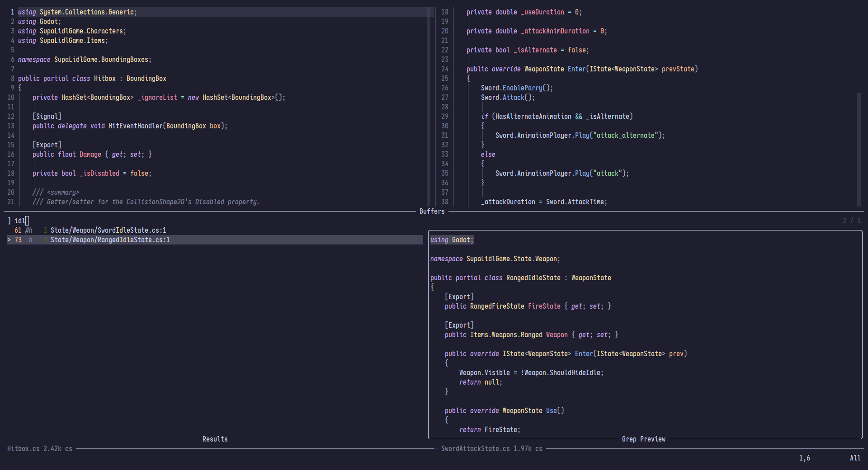Click "Weapon.Visible = !Weapon.ShouldHideIdle;"
Viewport: 868px width, 470px height.
[531, 373]
